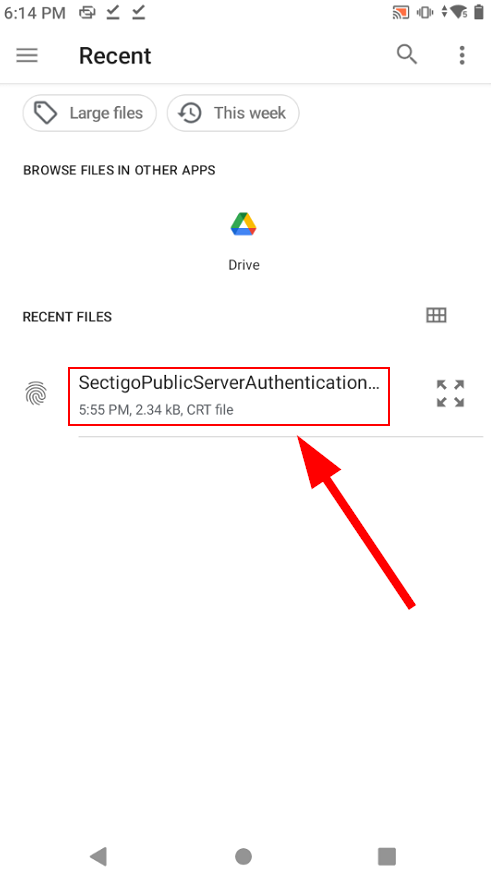Open the Google Drive app icon
The image size is (491, 880).
pos(244,224)
